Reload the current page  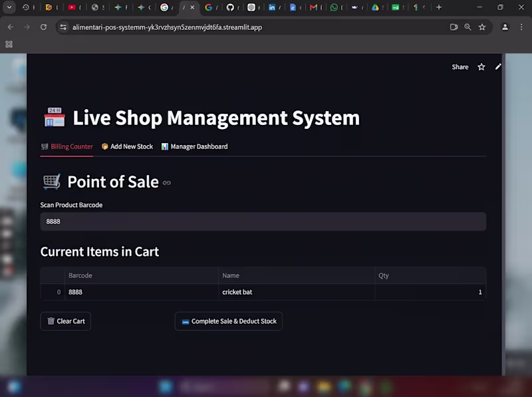(x=43, y=27)
